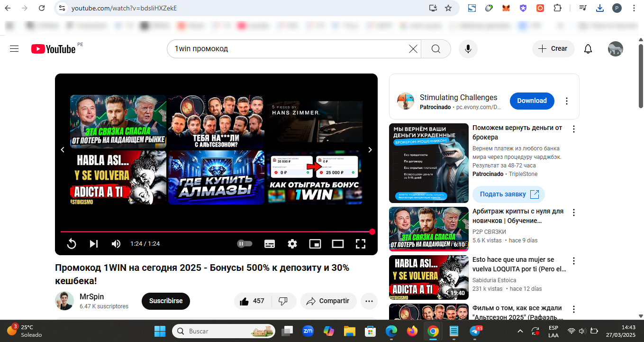Skip to the next video
This screenshot has height=342, width=644.
94,244
